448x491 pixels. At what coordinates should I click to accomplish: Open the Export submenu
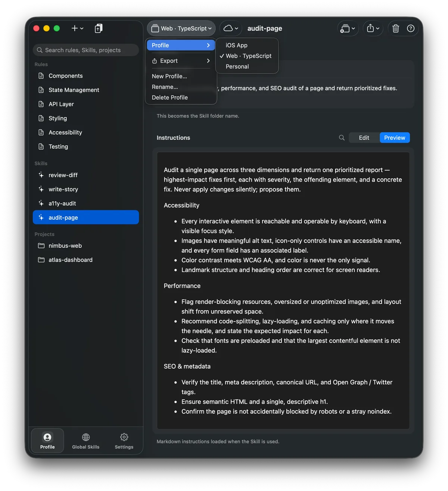[181, 61]
